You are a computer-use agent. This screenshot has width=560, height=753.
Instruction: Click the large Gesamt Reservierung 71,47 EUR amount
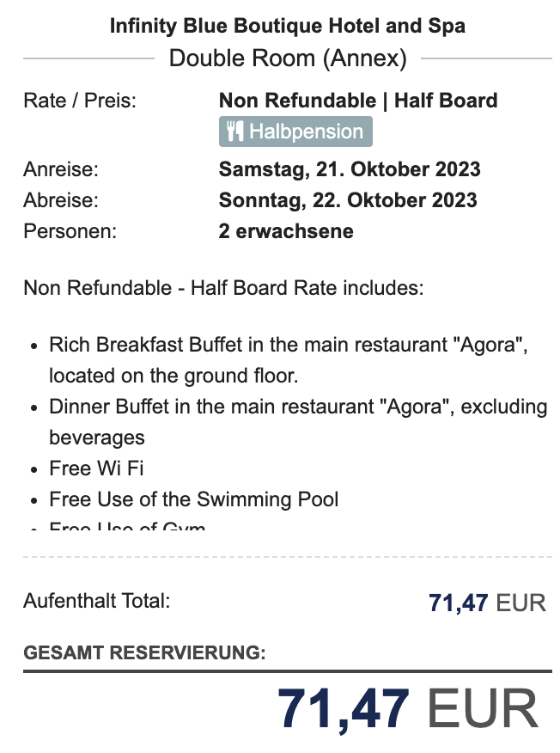(x=408, y=709)
